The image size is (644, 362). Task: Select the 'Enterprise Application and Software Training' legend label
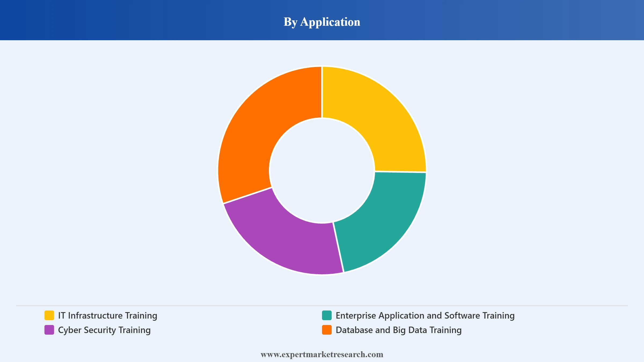tap(425, 316)
